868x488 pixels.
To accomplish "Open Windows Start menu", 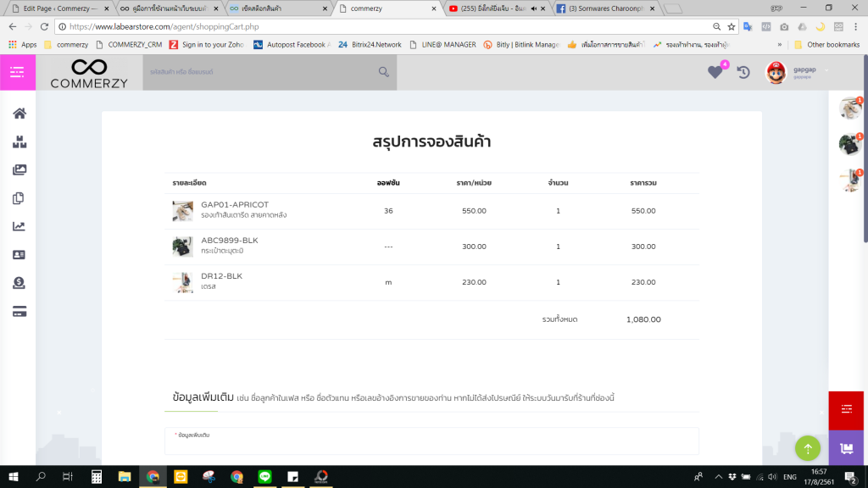I will (14, 477).
